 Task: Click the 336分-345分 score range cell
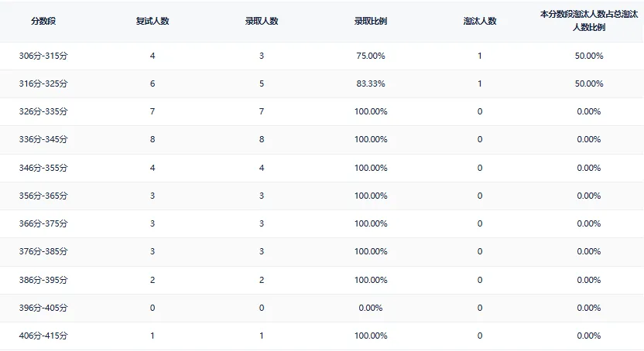click(x=43, y=140)
